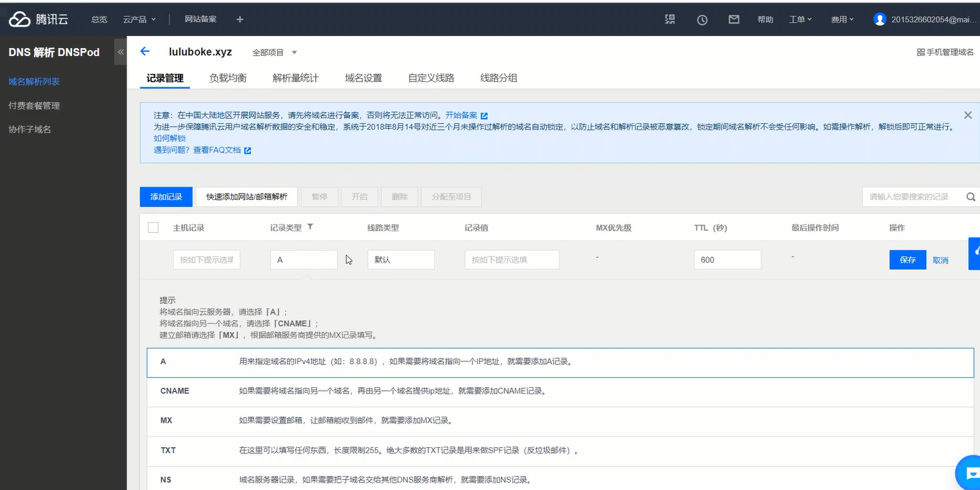The width and height of the screenshot is (980, 490).
Task: Choose the TXT record type row
Action: point(560,451)
